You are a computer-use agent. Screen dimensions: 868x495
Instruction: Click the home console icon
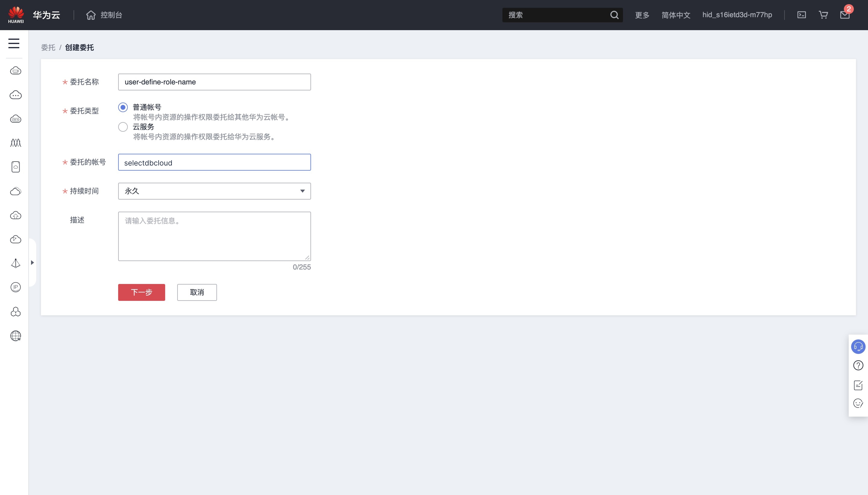point(91,15)
